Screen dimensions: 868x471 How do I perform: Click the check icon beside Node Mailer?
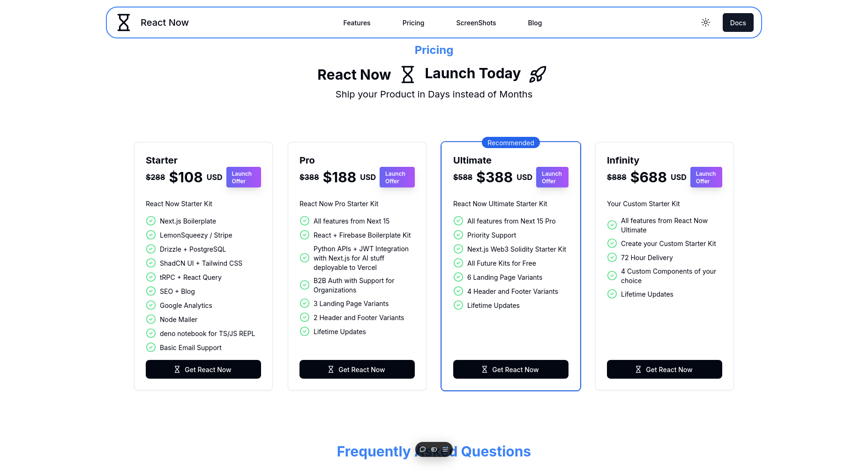(x=151, y=319)
